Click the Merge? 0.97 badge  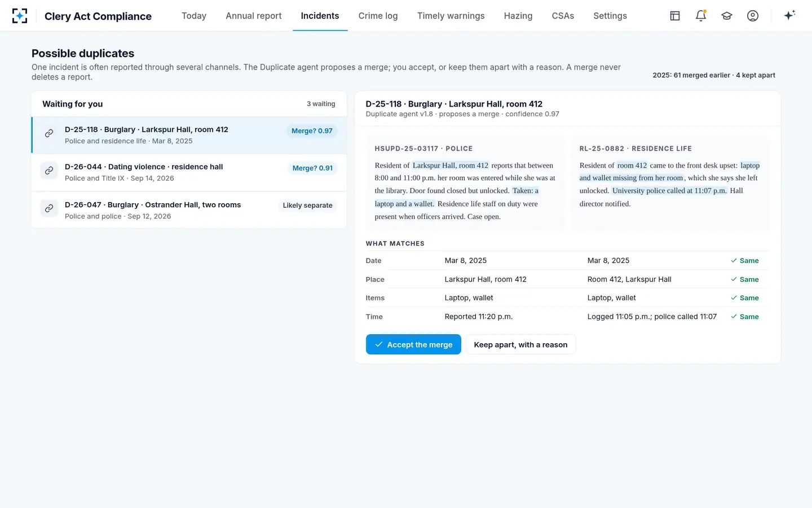coord(312,131)
